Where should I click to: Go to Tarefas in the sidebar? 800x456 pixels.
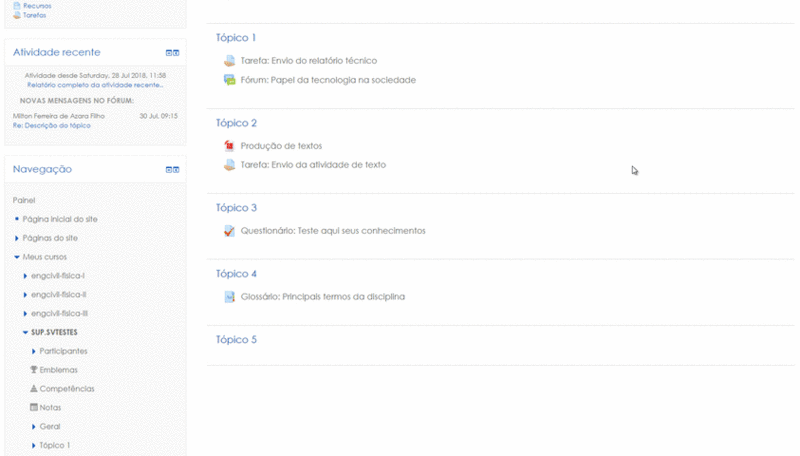tap(34, 15)
